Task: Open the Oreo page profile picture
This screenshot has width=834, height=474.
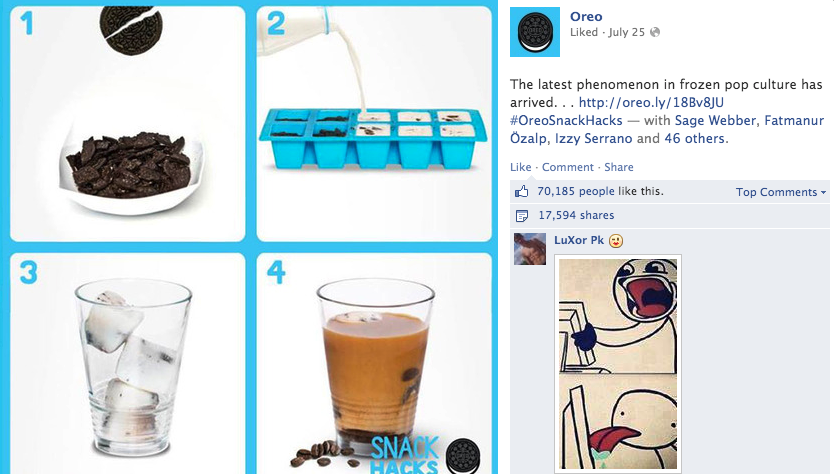Action: (535, 32)
